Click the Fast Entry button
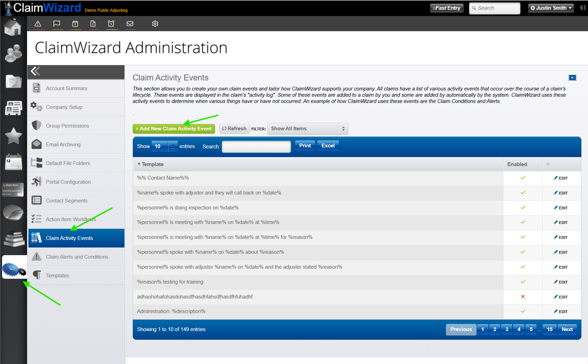The width and height of the screenshot is (588, 364). pos(447,8)
